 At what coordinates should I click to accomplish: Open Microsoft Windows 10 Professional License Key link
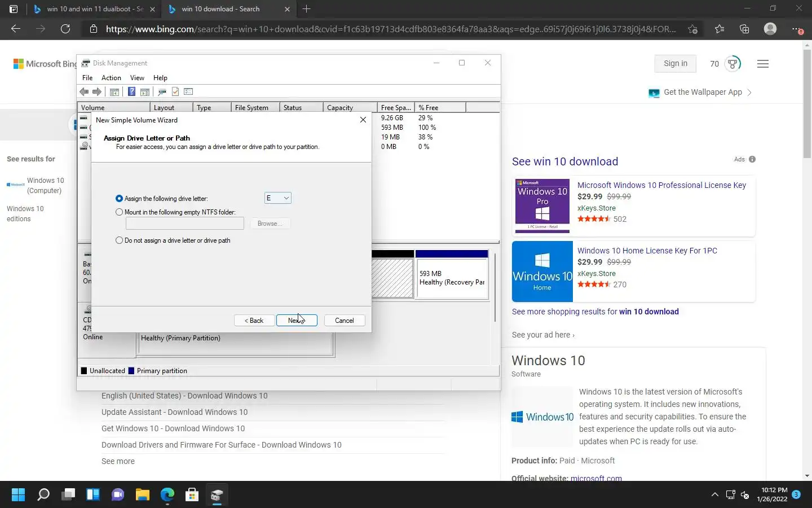pos(661,185)
